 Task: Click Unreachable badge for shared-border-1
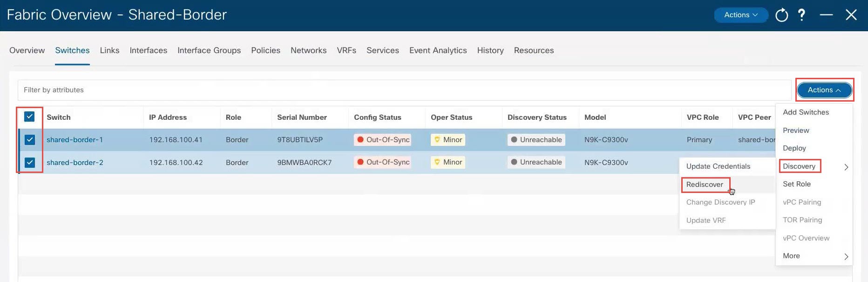tap(536, 140)
